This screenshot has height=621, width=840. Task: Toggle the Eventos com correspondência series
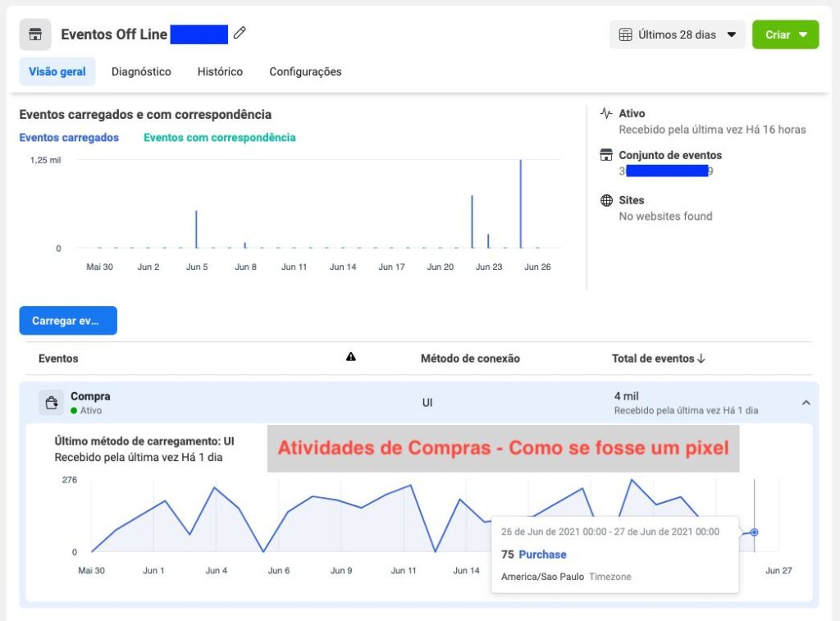219,138
